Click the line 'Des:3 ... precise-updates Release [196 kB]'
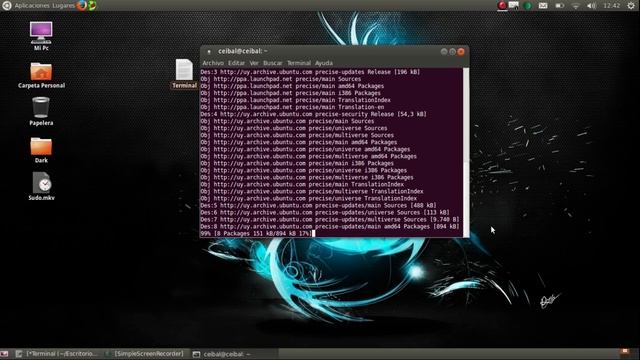Screen dimensions: 640x360 [310, 72]
